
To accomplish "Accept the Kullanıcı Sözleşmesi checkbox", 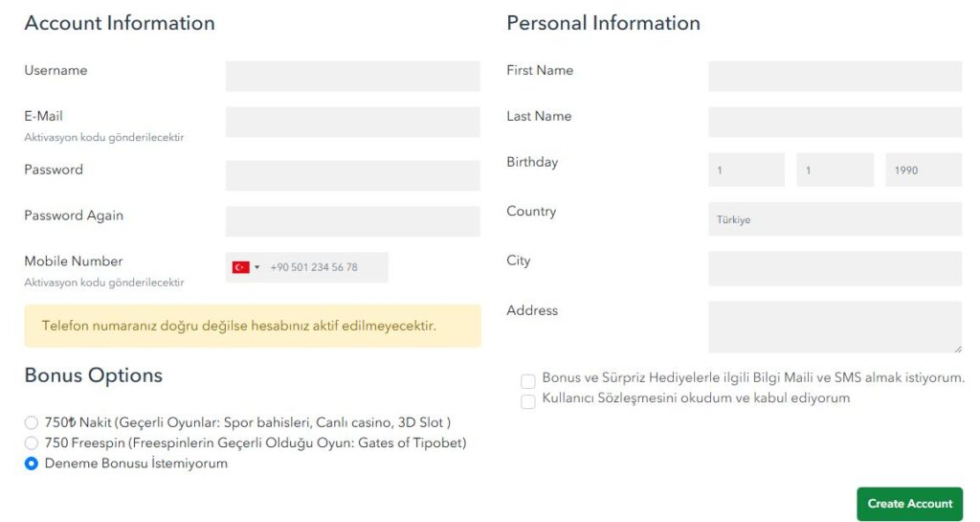I will [528, 401].
